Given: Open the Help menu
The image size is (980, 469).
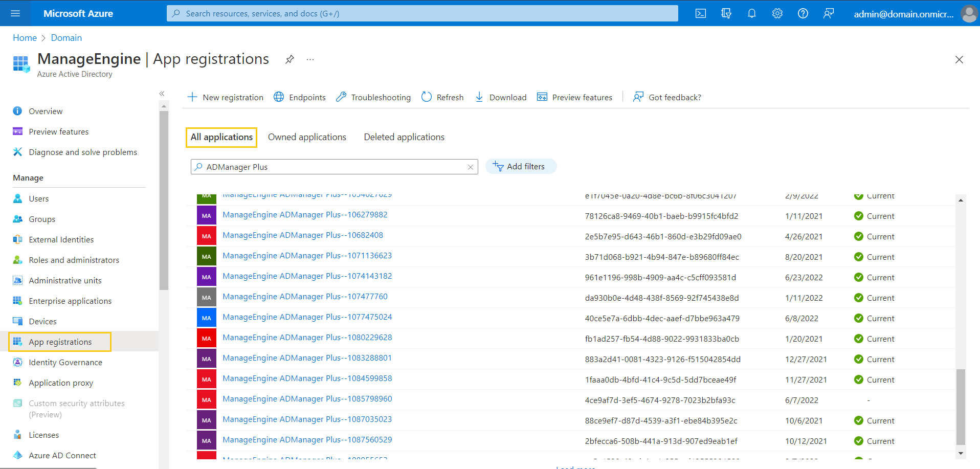Looking at the screenshot, I should (x=803, y=13).
